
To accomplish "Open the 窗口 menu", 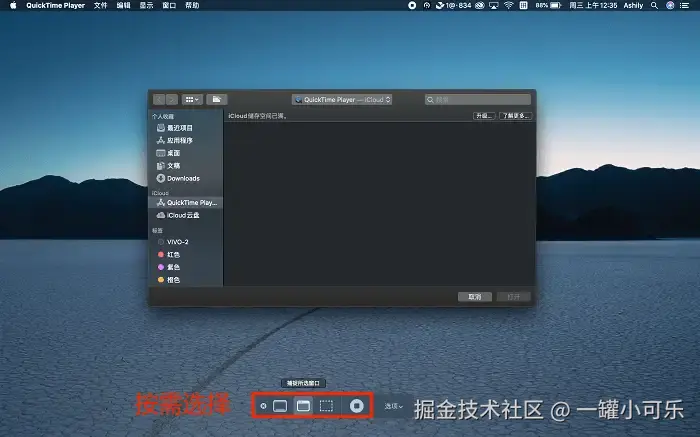I will coord(169,5).
